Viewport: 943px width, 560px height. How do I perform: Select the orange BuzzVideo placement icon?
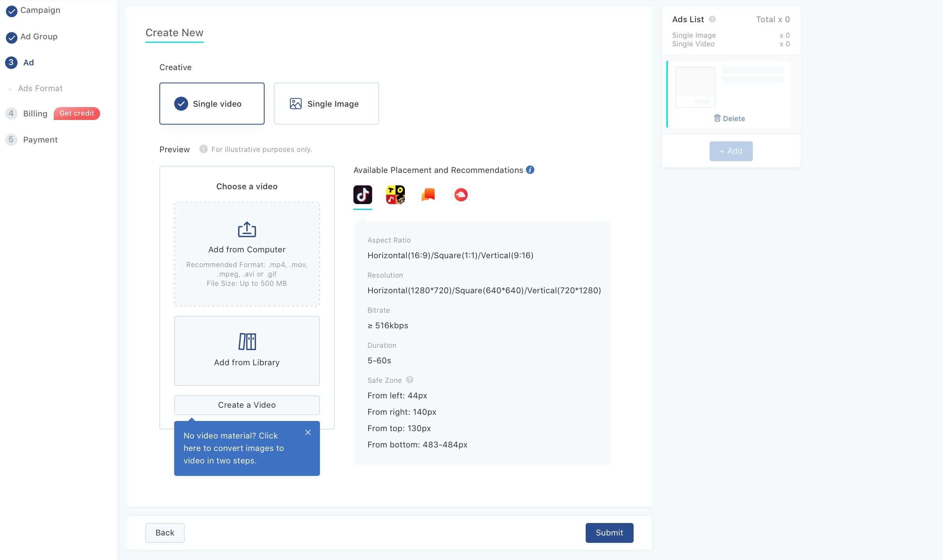[428, 194]
